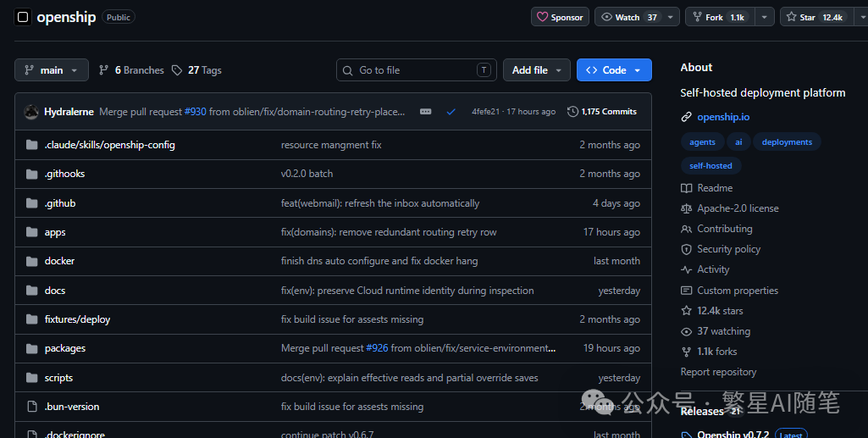
Task: Open the .bun-version file
Action: coord(72,407)
